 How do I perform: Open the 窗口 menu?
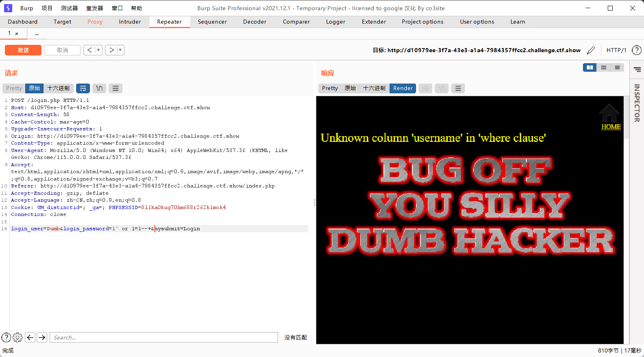117,8
